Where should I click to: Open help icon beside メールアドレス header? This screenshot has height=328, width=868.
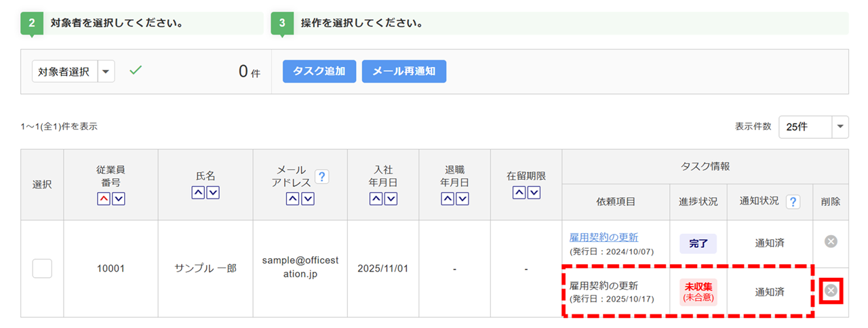click(x=322, y=177)
